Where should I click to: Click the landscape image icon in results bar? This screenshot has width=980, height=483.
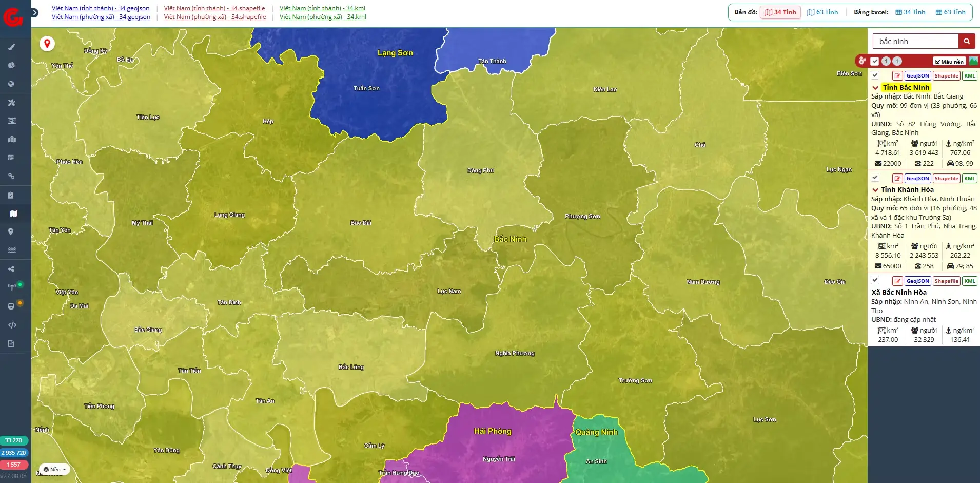pos(973,61)
